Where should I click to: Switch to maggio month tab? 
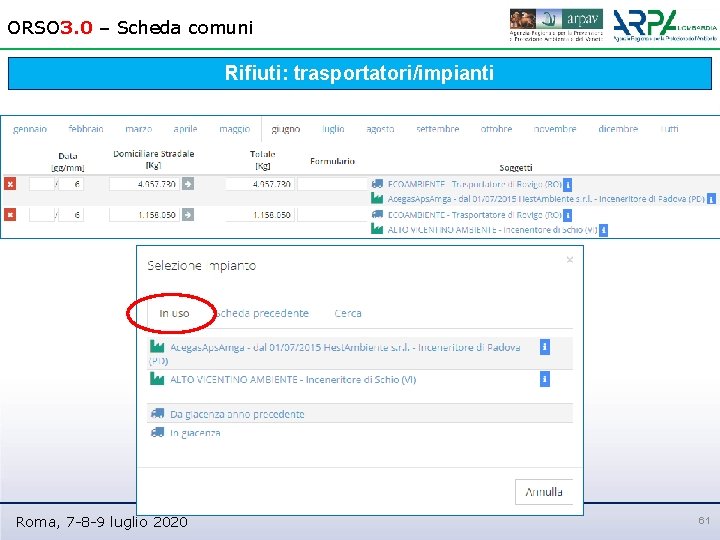point(235,129)
